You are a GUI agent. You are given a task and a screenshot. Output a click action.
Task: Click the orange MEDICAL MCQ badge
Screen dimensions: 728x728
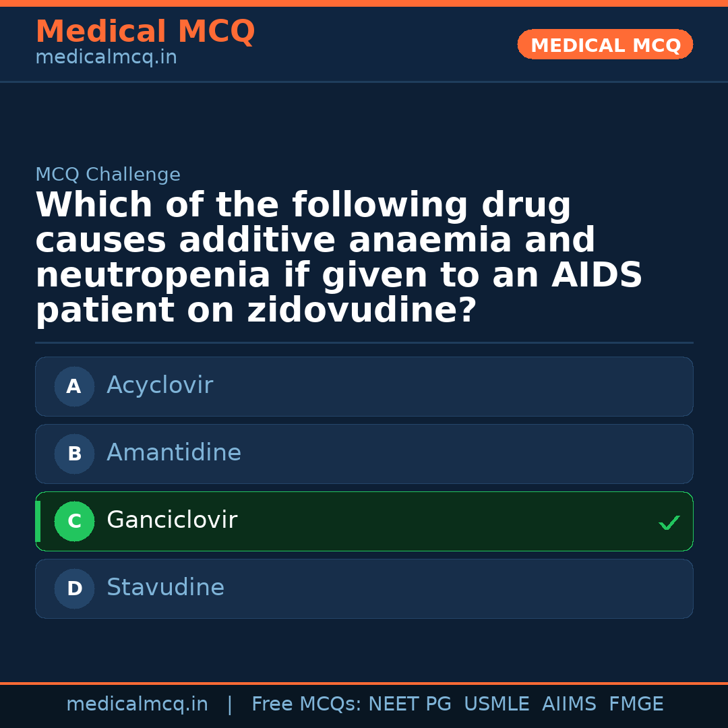coord(605,45)
